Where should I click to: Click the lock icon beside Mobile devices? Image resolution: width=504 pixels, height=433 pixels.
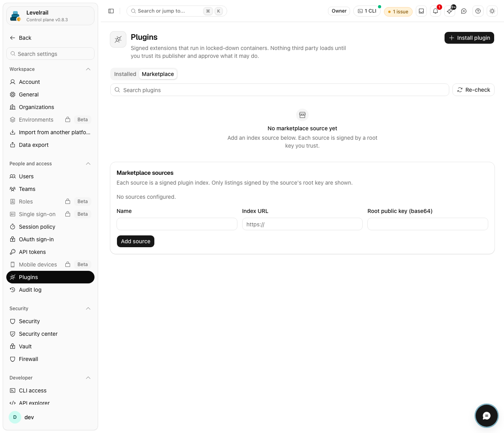(x=68, y=265)
